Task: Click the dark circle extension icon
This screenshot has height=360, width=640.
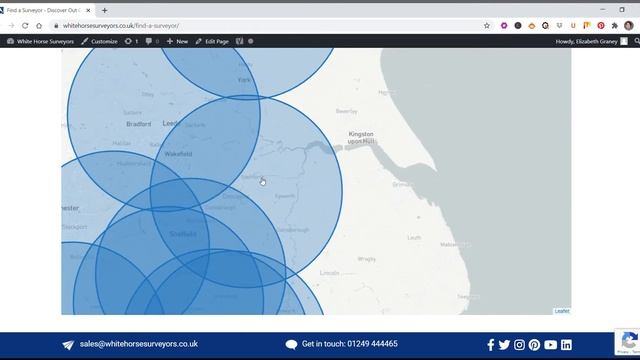Action: pos(518,25)
